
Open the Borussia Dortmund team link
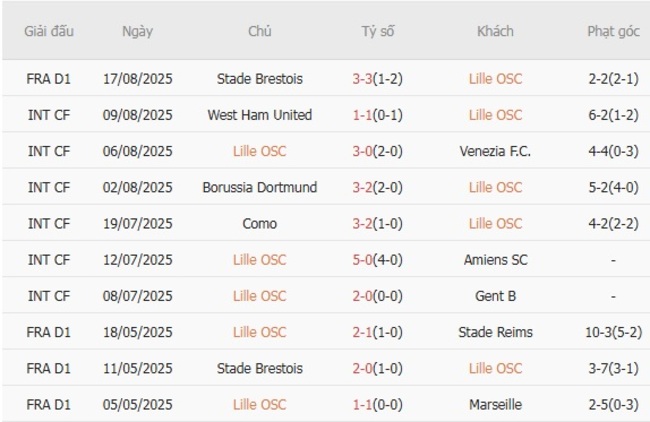click(x=259, y=187)
